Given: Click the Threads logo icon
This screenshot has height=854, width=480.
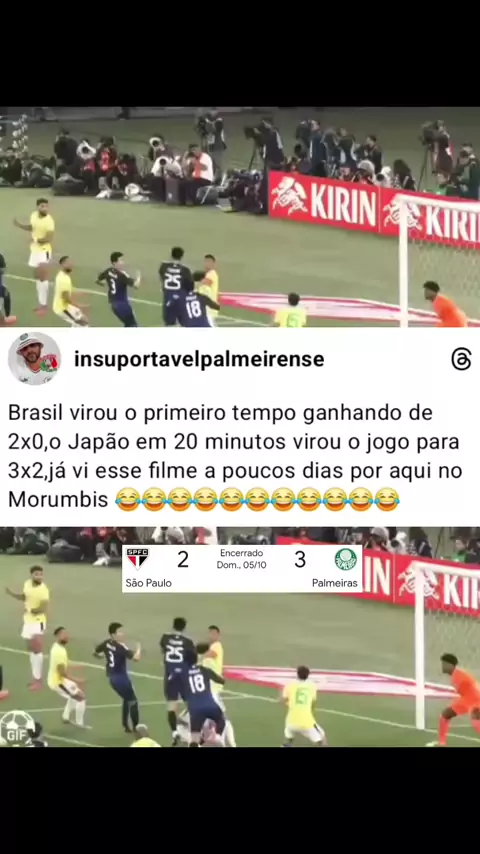Looking at the screenshot, I should 461,360.
